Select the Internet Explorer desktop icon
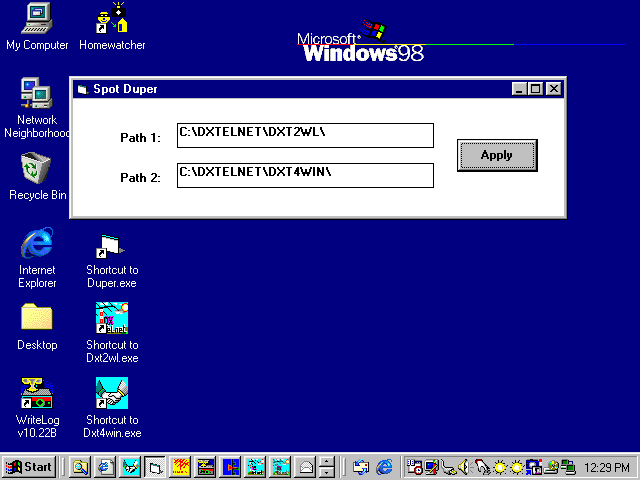The image size is (640, 480). click(37, 258)
